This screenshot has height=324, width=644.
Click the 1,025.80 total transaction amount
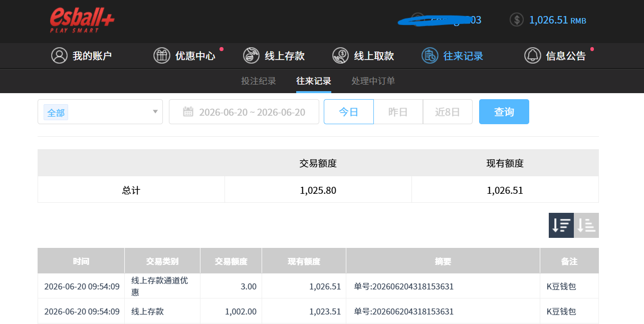(x=318, y=190)
